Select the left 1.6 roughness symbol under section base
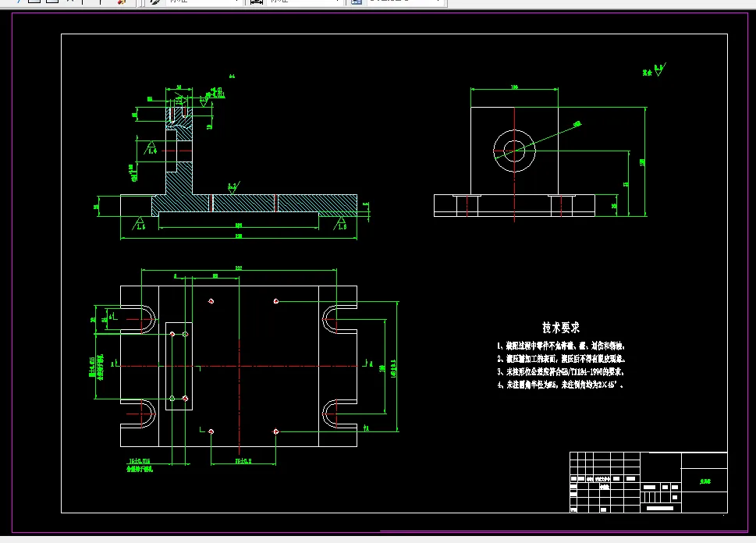This screenshot has height=543, width=756. point(139,224)
